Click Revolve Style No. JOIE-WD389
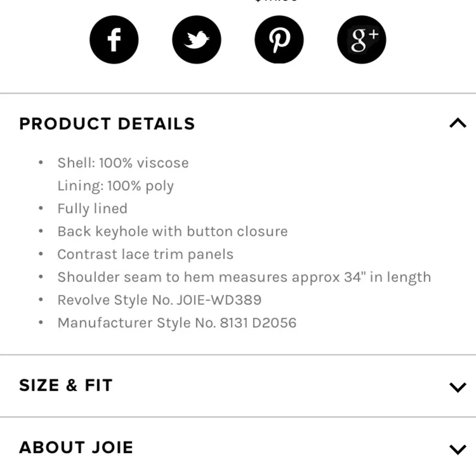476x476 pixels. [159, 300]
